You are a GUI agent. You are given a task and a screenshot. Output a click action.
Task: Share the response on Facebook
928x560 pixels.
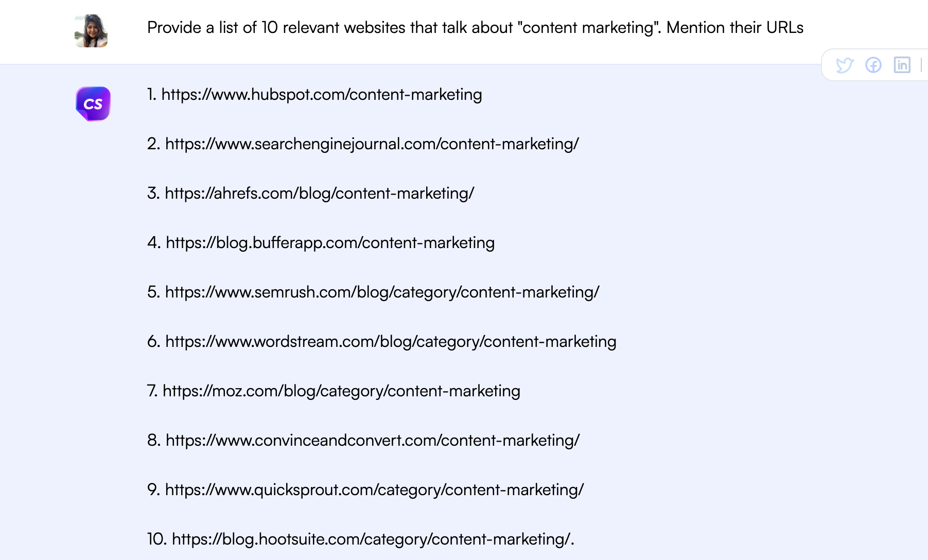(873, 65)
